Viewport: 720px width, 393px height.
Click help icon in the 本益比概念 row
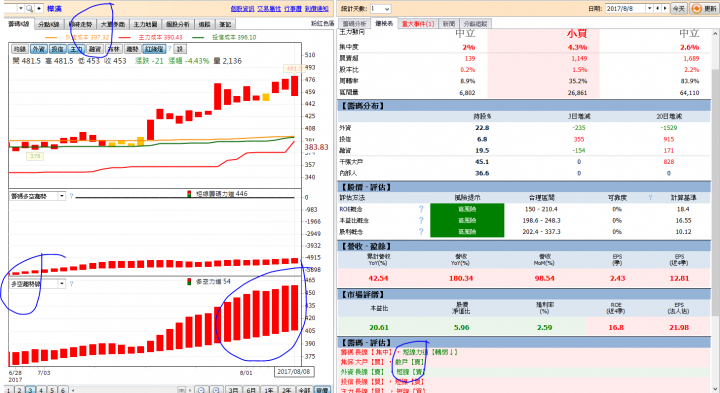421,220
